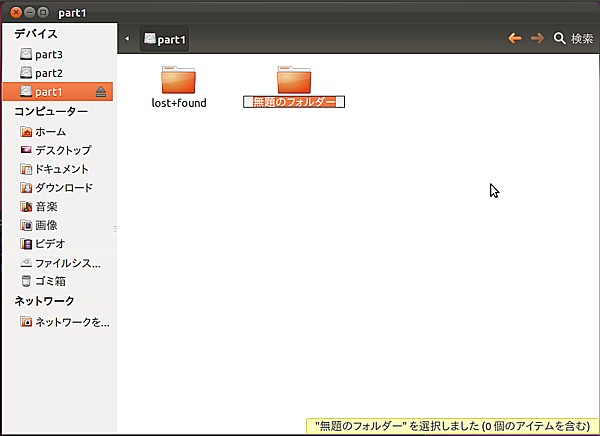Screen dimensions: 600x436
Task: Eject the part1 volume
Action: click(101, 91)
